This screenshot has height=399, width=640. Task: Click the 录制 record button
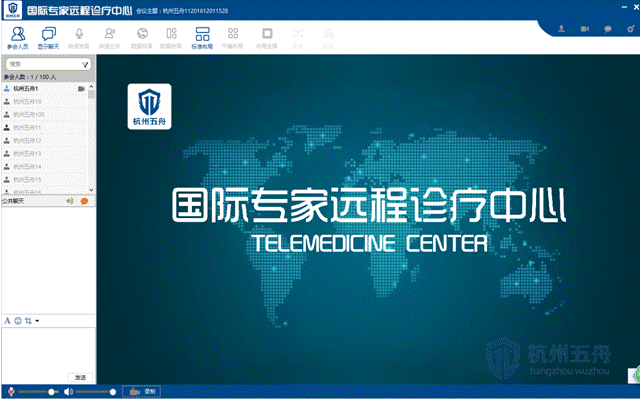(142, 392)
